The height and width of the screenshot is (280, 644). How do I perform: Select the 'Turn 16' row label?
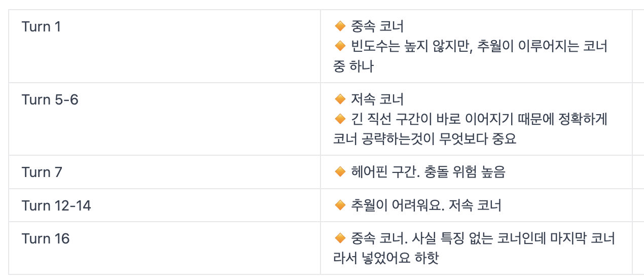[46, 238]
